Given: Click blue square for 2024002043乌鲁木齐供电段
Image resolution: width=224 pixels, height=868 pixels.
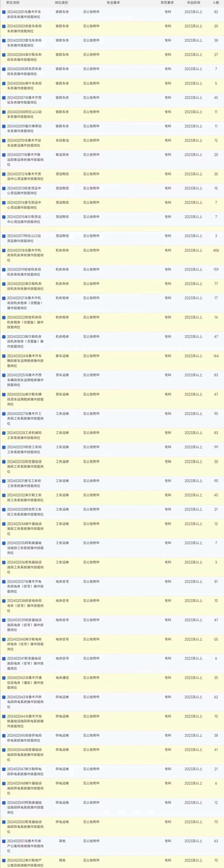Looking at the screenshot, I should coord(4,697).
